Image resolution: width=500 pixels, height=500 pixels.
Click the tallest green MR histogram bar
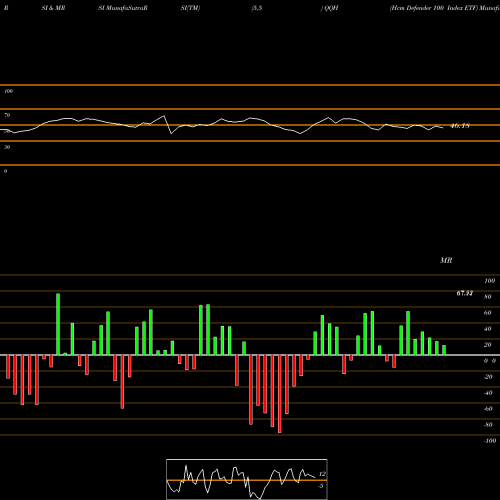58,324
